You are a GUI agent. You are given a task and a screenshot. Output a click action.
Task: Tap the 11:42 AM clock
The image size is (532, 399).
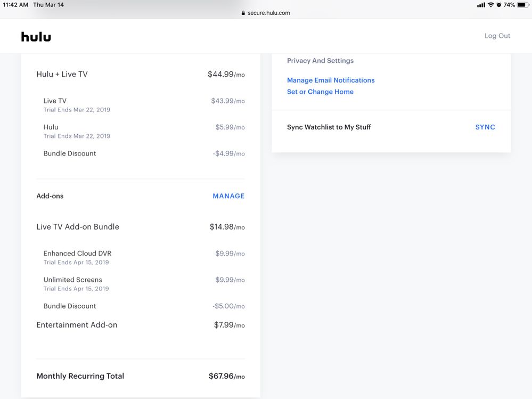coord(15,5)
